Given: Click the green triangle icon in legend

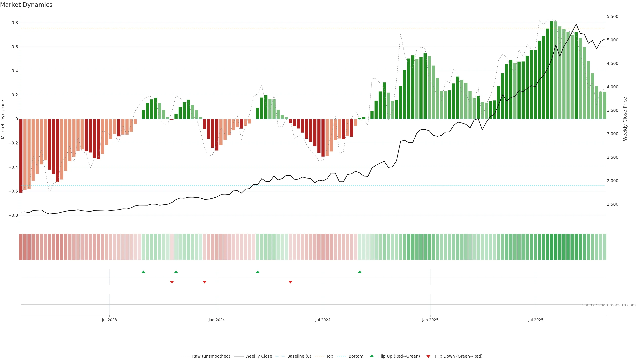Looking at the screenshot, I should point(372,356).
